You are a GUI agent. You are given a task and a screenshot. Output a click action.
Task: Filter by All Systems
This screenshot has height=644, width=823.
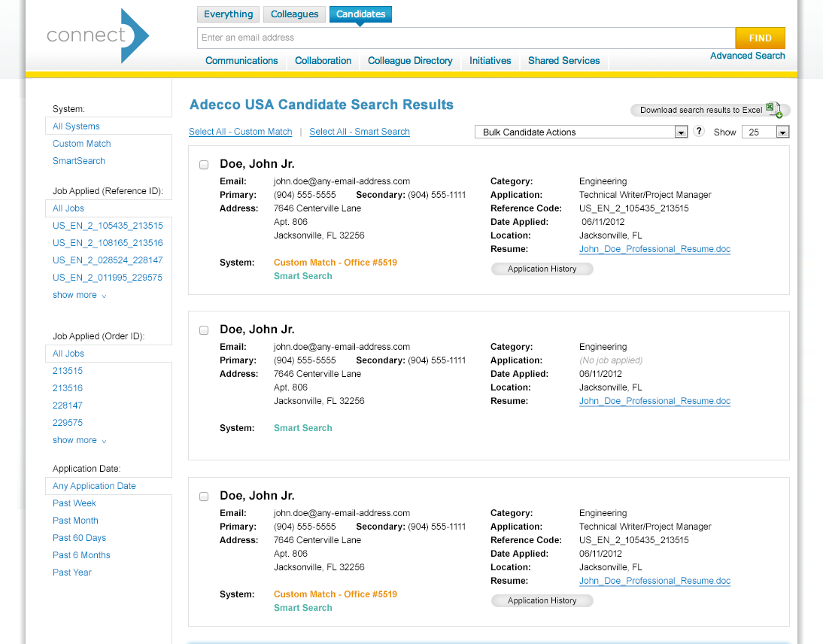pyautogui.click(x=76, y=126)
